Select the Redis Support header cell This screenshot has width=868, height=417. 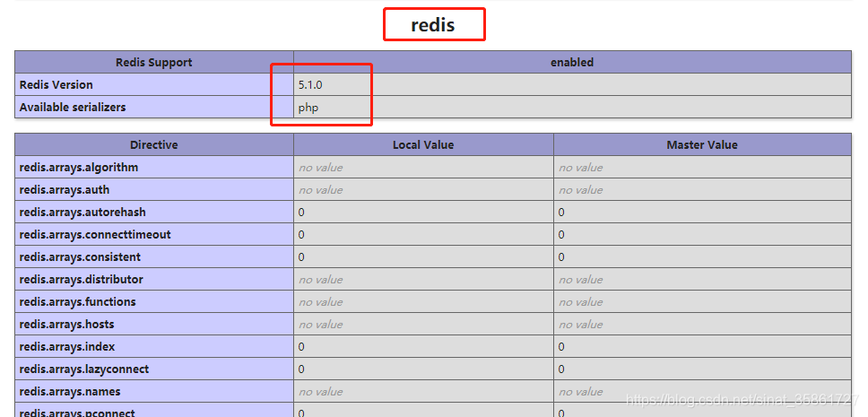tap(154, 62)
